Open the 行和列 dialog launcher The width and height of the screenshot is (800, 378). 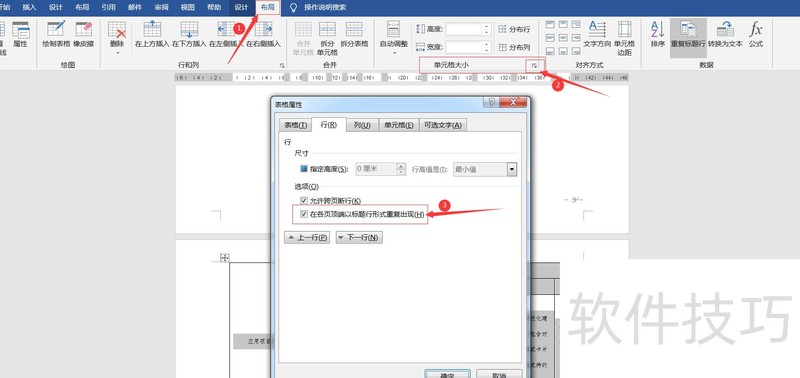click(x=282, y=65)
